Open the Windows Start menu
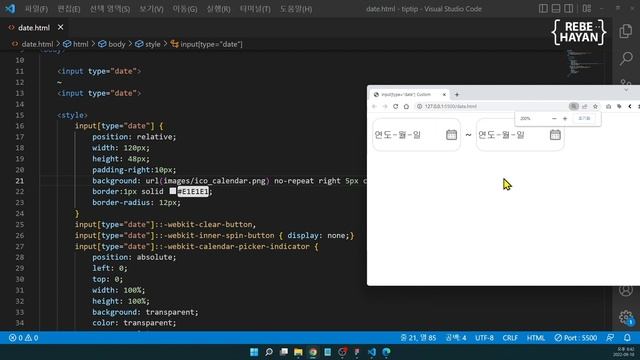This screenshot has height=360, width=640. tap(254, 352)
